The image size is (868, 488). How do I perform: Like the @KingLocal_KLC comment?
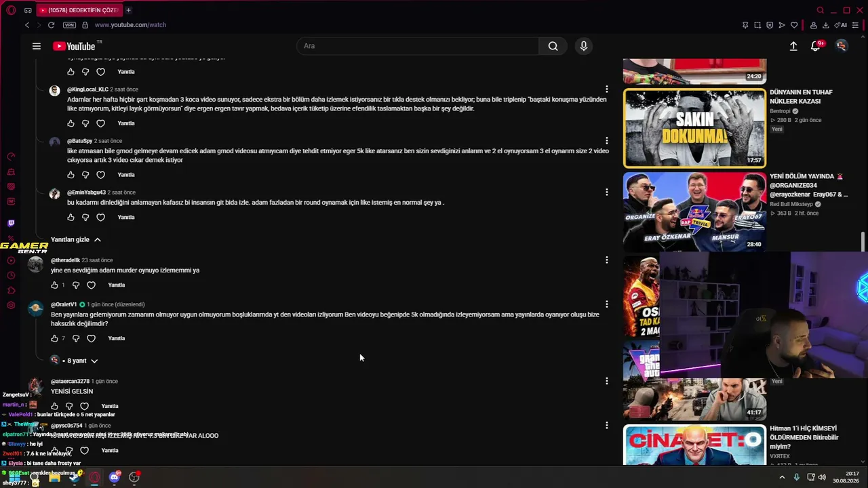(x=71, y=123)
